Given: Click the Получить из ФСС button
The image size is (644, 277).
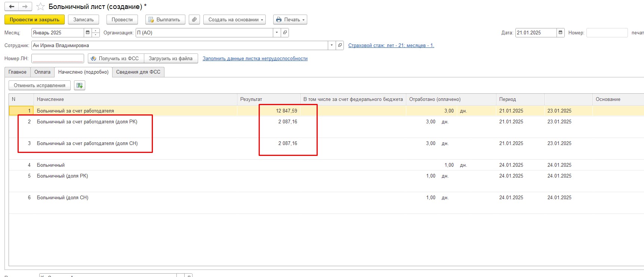Looking at the screenshot, I should 116,58.
